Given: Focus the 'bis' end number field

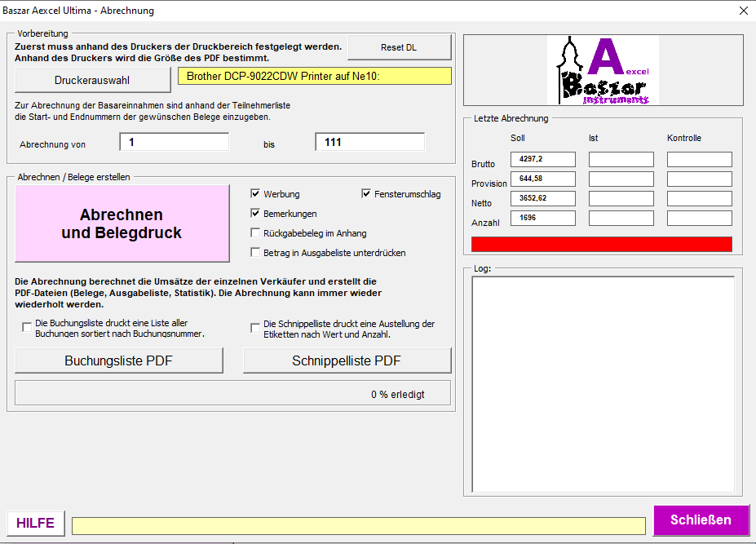Looking at the screenshot, I should [369, 142].
